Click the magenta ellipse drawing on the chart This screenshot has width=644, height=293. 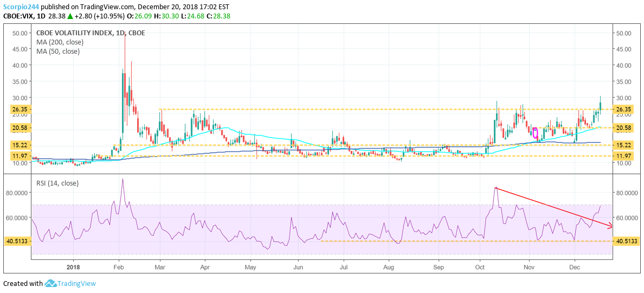coord(535,133)
